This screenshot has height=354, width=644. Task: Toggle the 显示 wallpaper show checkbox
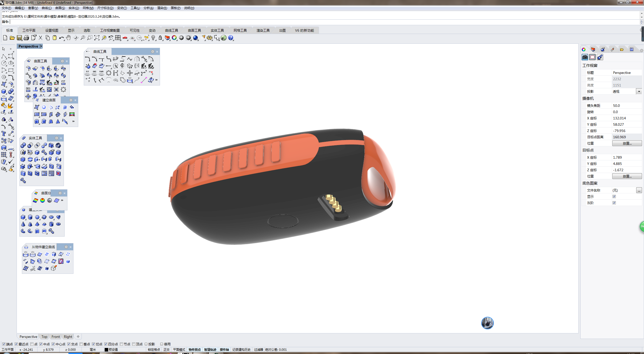(614, 197)
